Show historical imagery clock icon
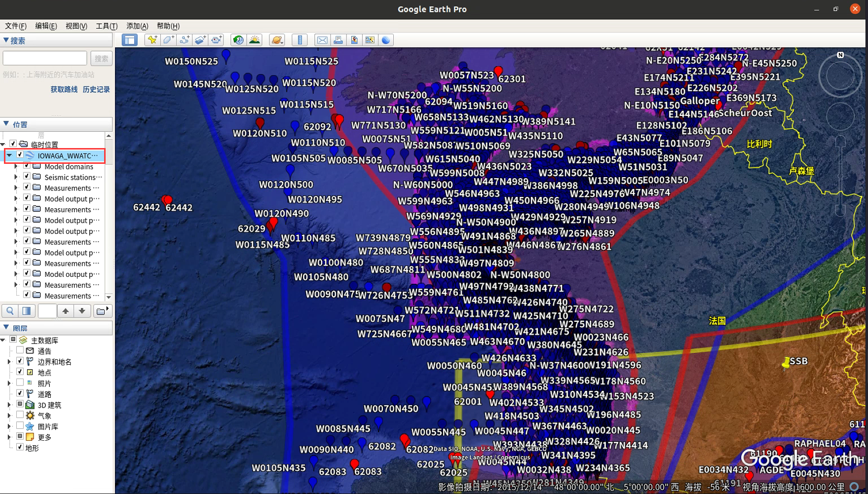 239,40
